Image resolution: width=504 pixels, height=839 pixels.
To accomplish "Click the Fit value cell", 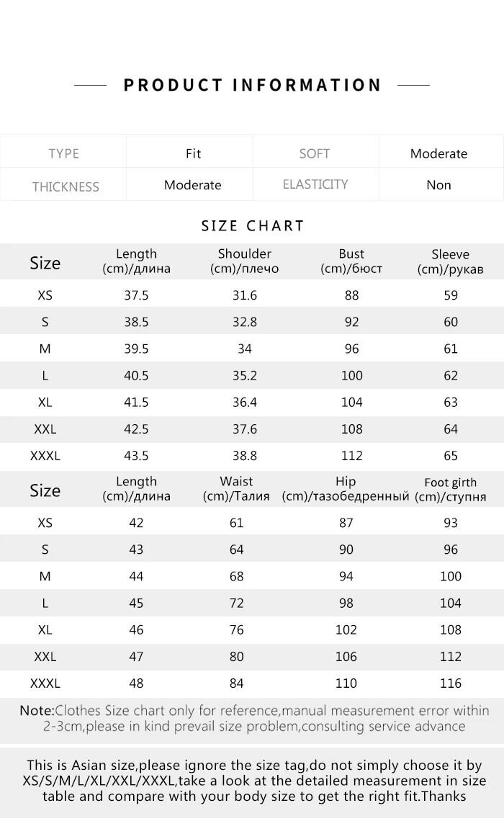I will pos(193,153).
